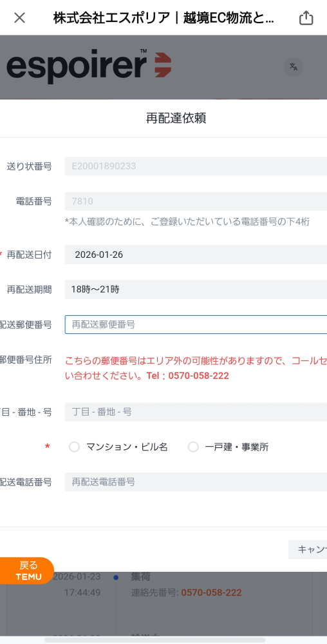
Task: Click the 集荷 tracking status entry
Action: pos(140,576)
